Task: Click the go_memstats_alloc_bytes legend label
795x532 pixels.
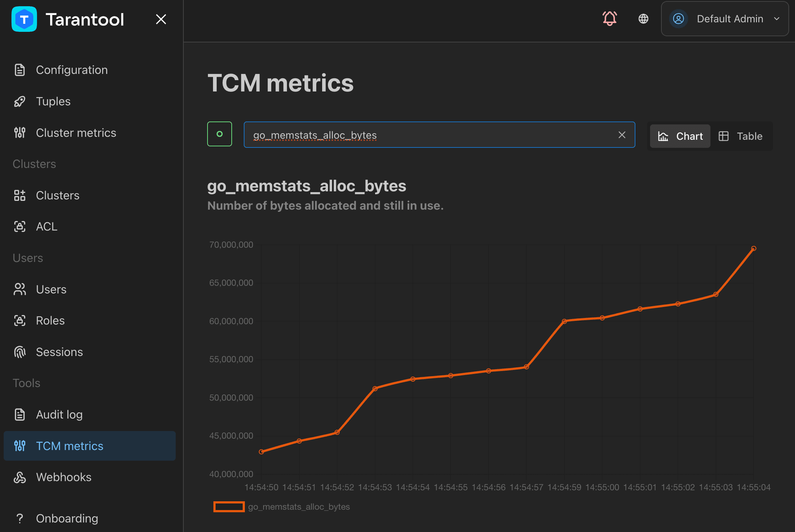Action: (x=299, y=507)
